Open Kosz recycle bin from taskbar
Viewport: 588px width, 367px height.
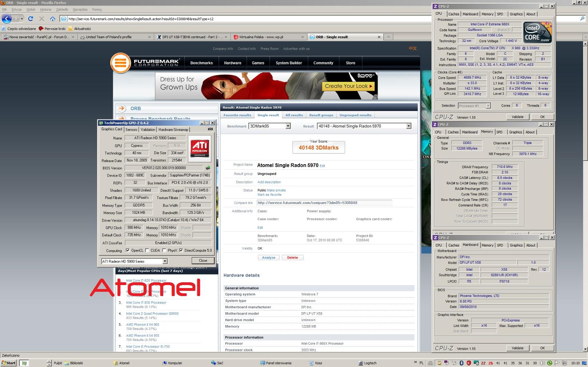click(x=315, y=363)
